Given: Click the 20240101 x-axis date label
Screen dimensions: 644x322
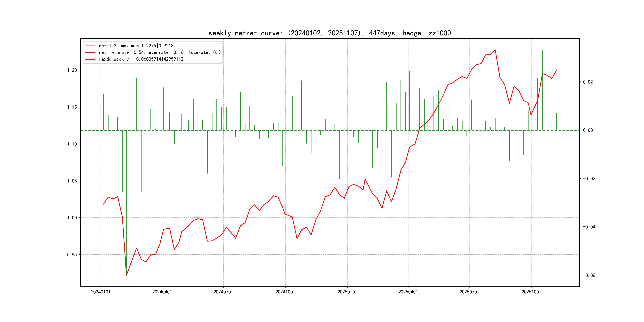Looking at the screenshot, I should (x=101, y=292).
